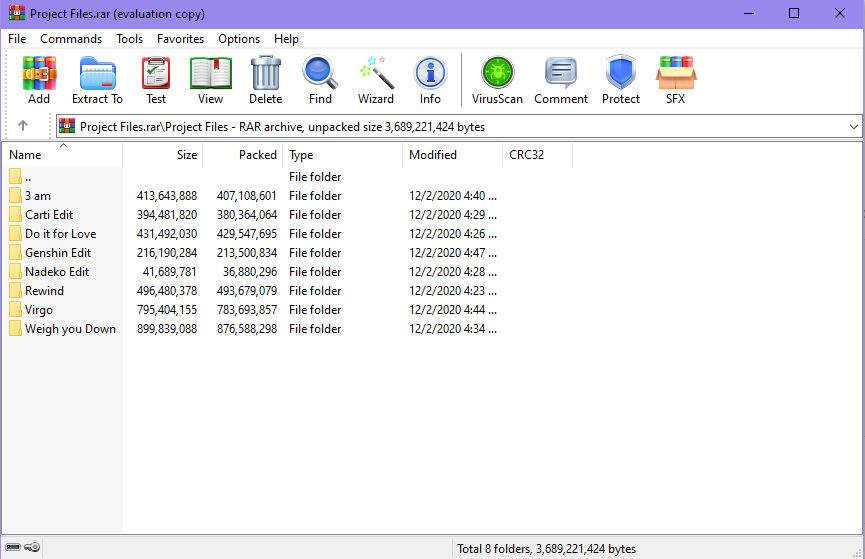Sort by the Type column header

343,155
